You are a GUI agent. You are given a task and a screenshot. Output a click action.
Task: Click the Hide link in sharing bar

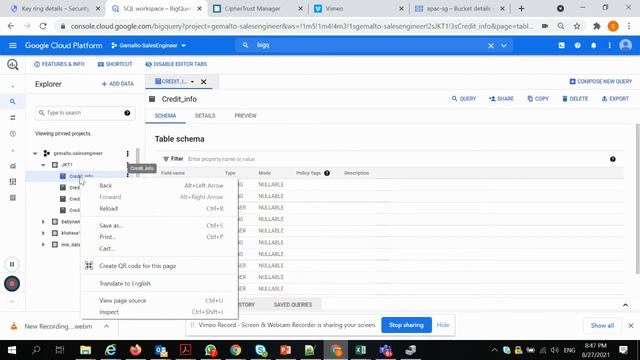coord(443,325)
